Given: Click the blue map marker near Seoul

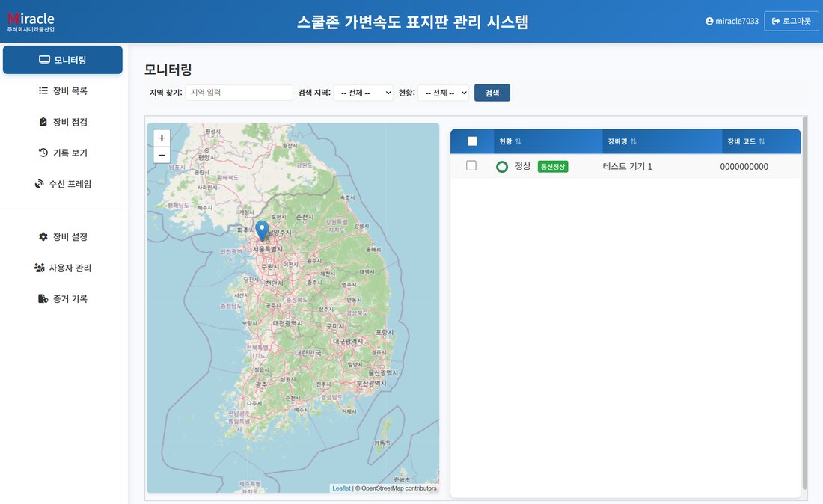Looking at the screenshot, I should [262, 230].
